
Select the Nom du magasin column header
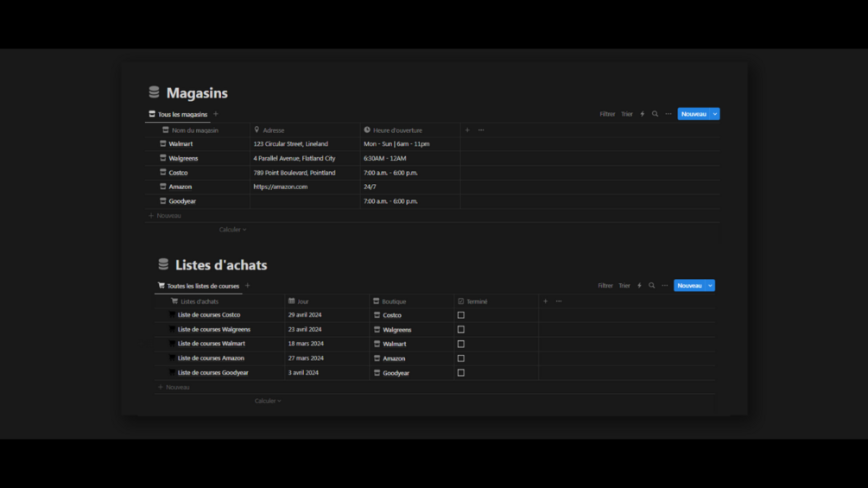pyautogui.click(x=190, y=130)
